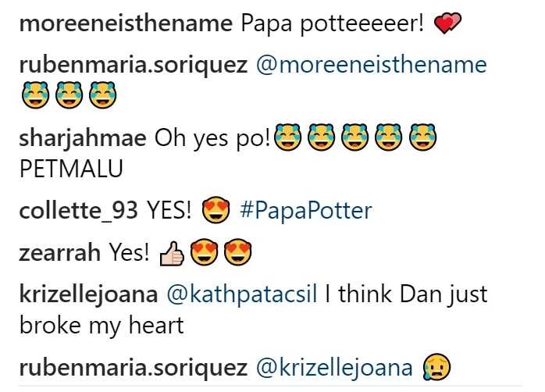Screen dimensions: 545x392
Task: Follow the @krizellejoana mention in last comment
Action: pyautogui.click(x=334, y=369)
